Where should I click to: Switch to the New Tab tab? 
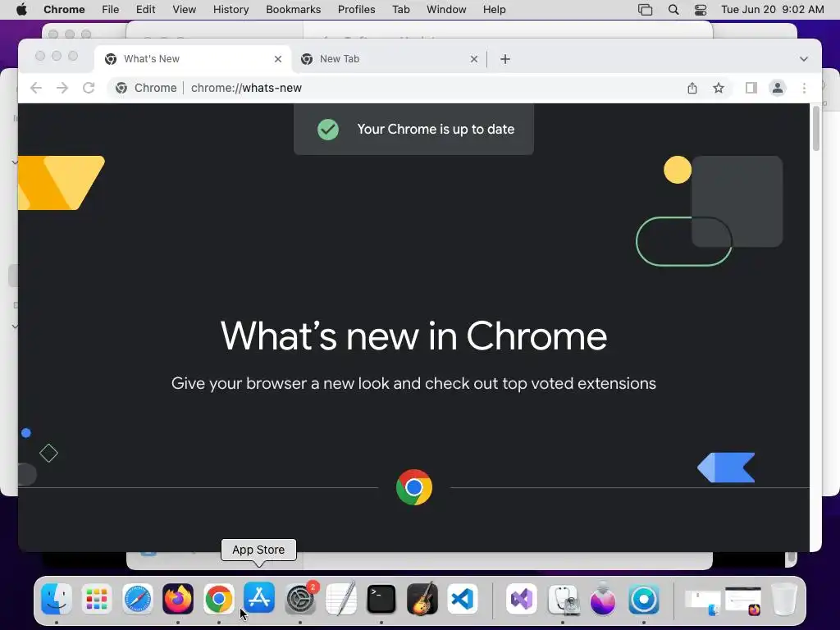390,59
